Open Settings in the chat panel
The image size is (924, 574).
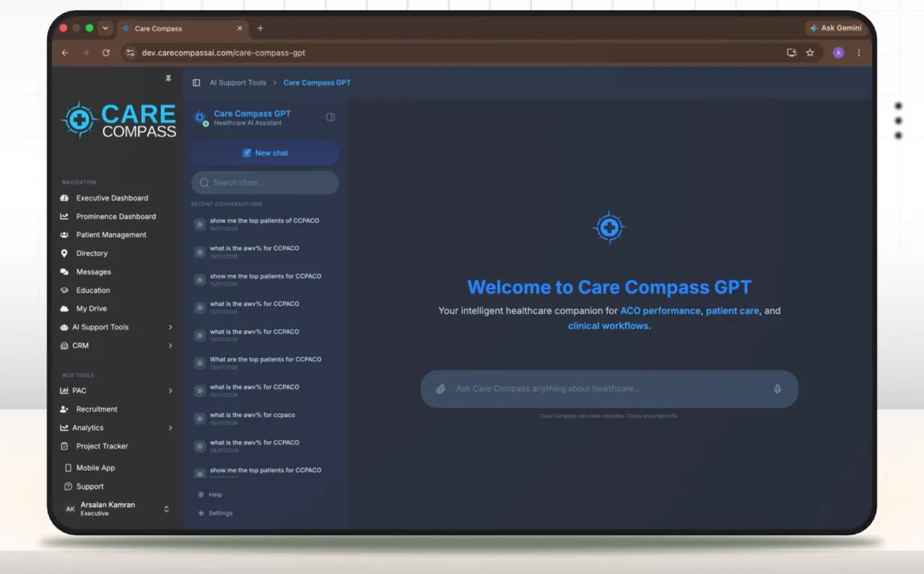[x=215, y=513]
